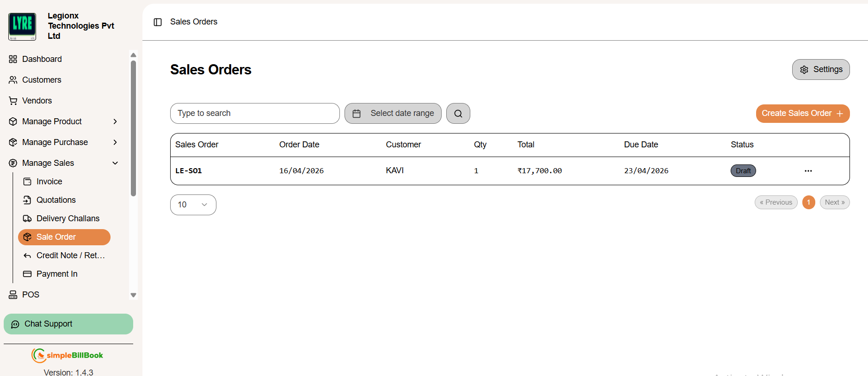Collapse the Manage Sales chevron
Image resolution: width=868 pixels, height=376 pixels.
click(115, 163)
